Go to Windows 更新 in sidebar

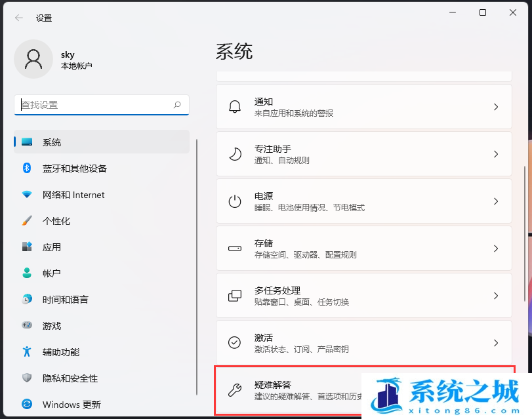tap(70, 405)
